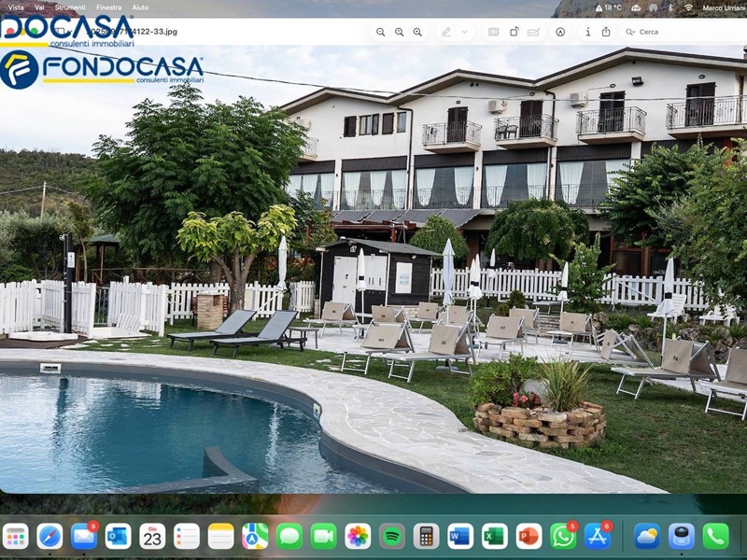Launch WhatsApp from the Dock
Viewport: 747px width, 560px height.
pyautogui.click(x=563, y=536)
